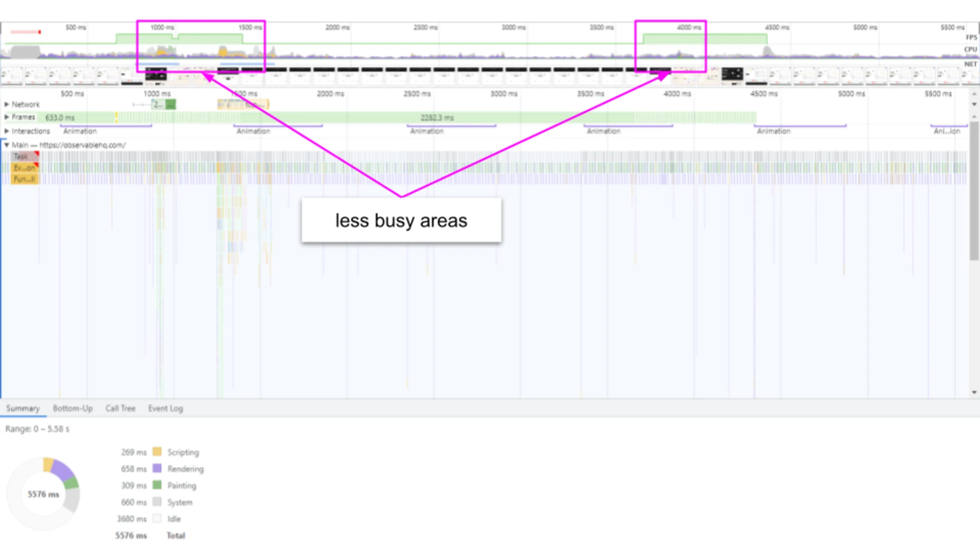Viewport: 980px width, 551px height.
Task: Click the green network request block
Action: [170, 105]
